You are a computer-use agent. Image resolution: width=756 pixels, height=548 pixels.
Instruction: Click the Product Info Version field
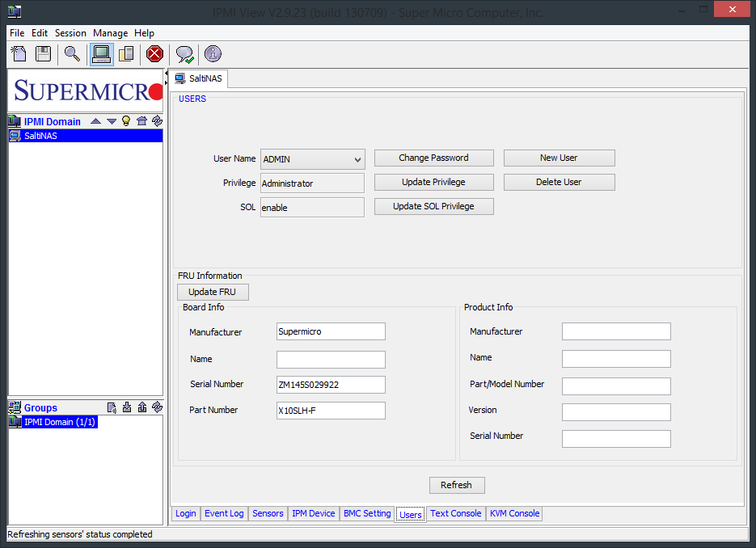point(616,412)
